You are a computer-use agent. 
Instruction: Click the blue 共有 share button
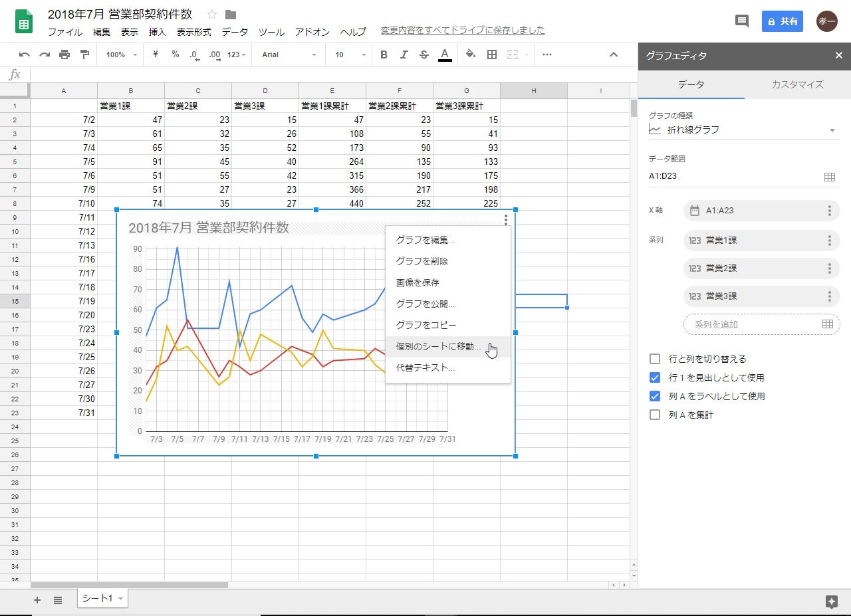pos(783,21)
